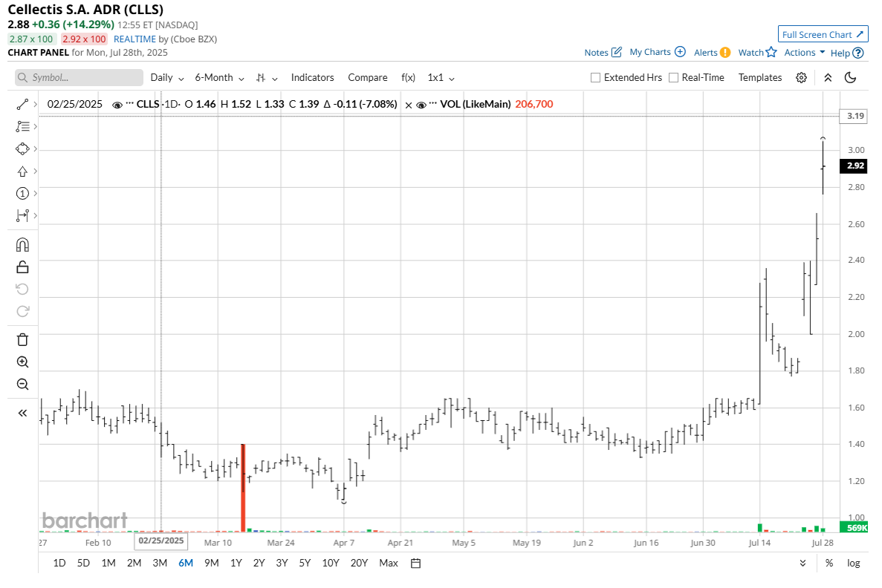882x588 pixels.
Task: Expand the bottom panel with double down chevron
Action: tap(802, 563)
